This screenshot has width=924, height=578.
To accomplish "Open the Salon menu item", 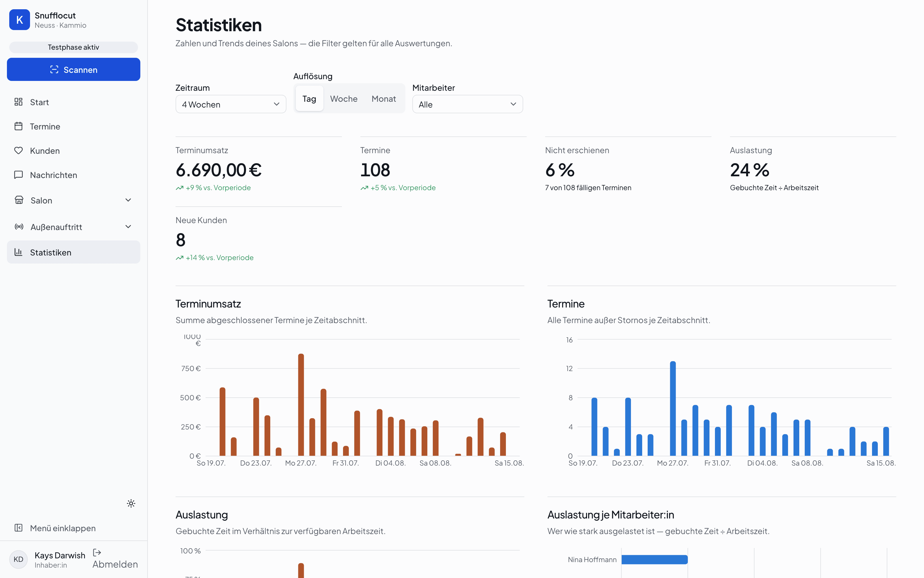I will (x=74, y=200).
